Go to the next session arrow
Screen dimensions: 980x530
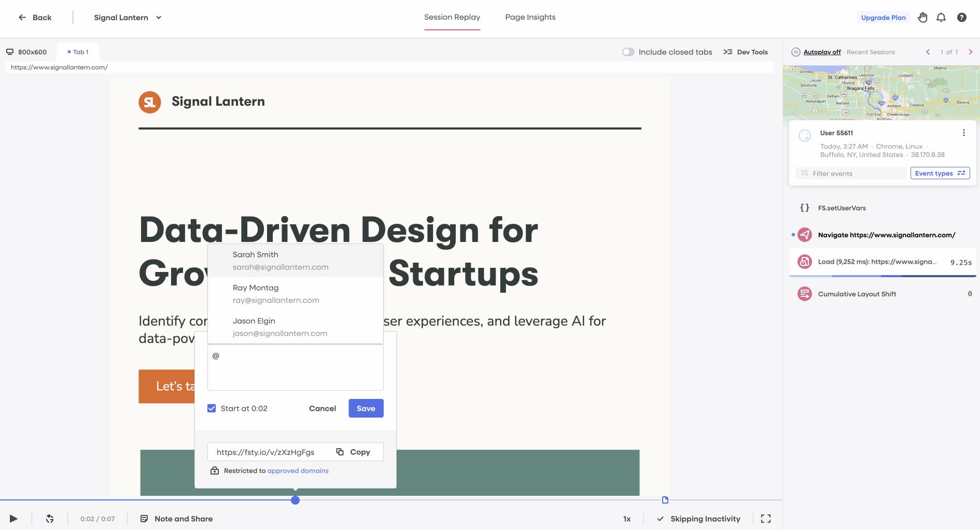(970, 52)
